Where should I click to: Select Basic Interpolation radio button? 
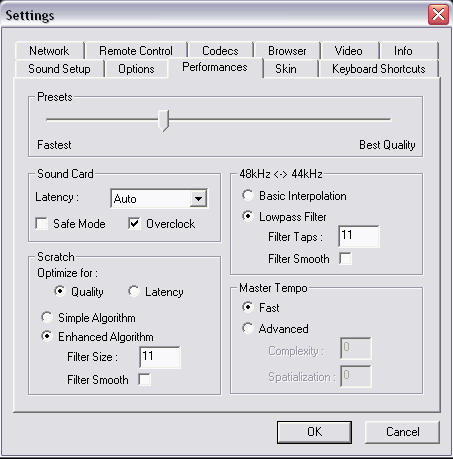tap(248, 195)
